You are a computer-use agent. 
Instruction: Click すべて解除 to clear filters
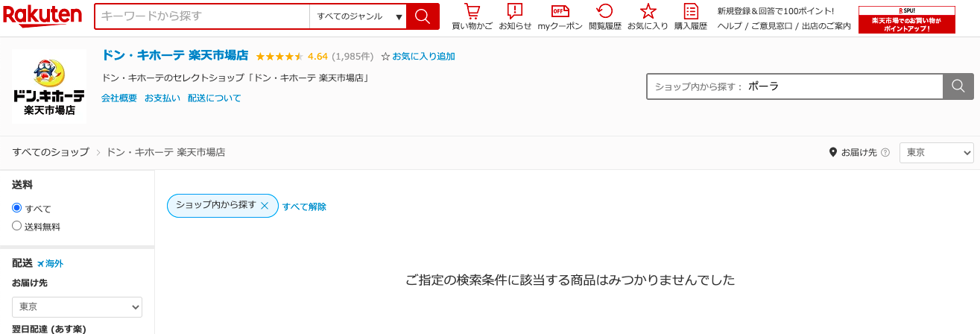pos(304,207)
